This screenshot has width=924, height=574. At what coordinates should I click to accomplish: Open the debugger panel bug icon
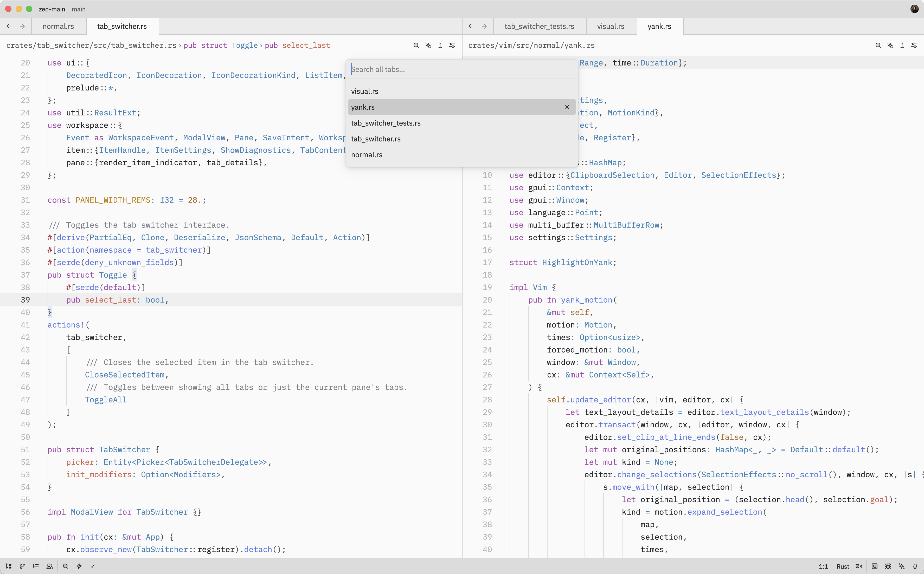888,566
